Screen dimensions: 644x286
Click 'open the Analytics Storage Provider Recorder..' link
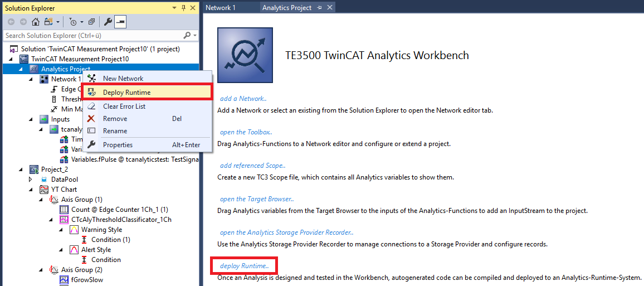point(286,232)
